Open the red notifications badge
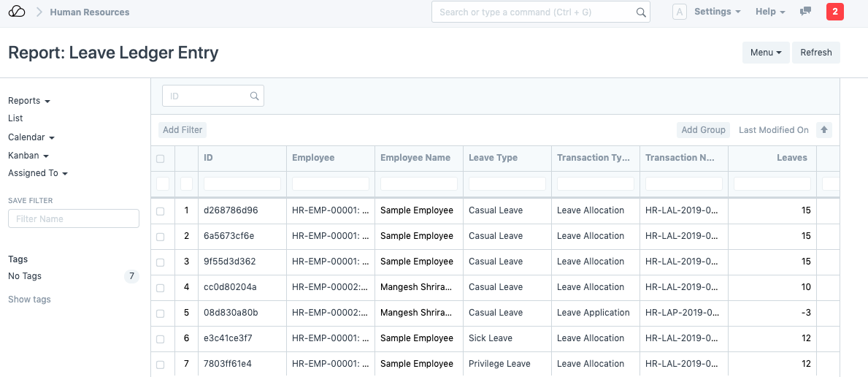This screenshot has height=377, width=868. [834, 12]
